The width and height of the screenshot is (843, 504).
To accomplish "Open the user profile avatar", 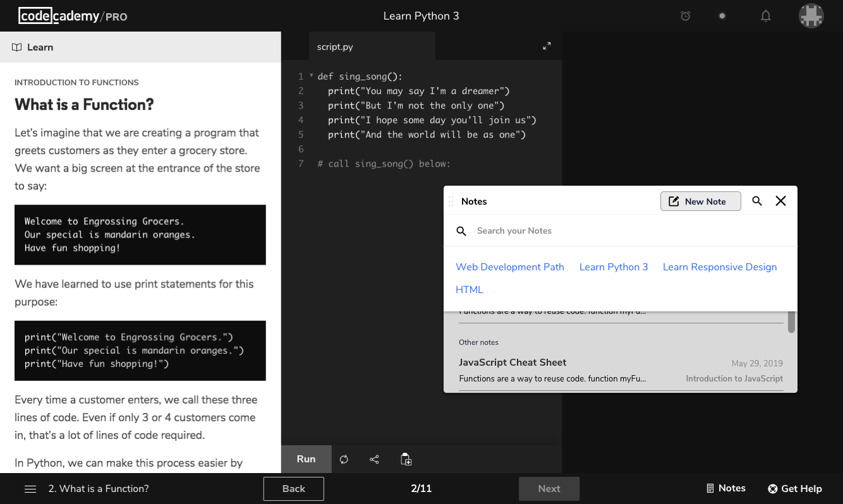I will (811, 16).
